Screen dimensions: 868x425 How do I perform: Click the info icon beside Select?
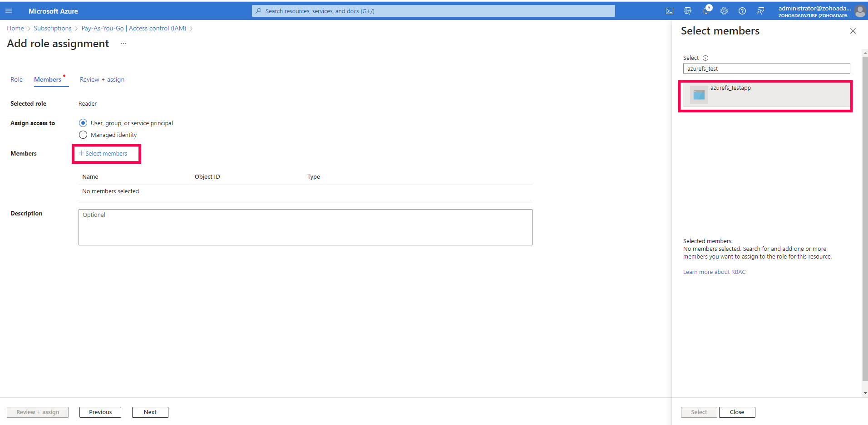705,58
